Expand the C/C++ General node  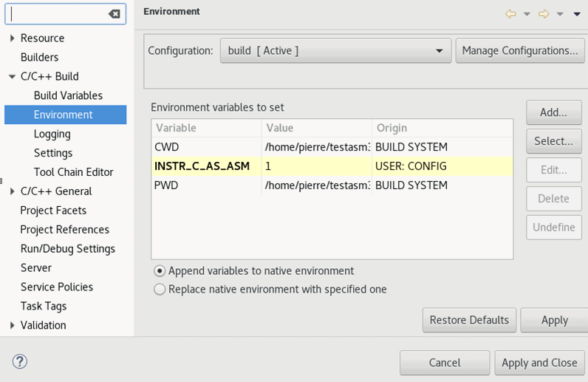pos(12,191)
